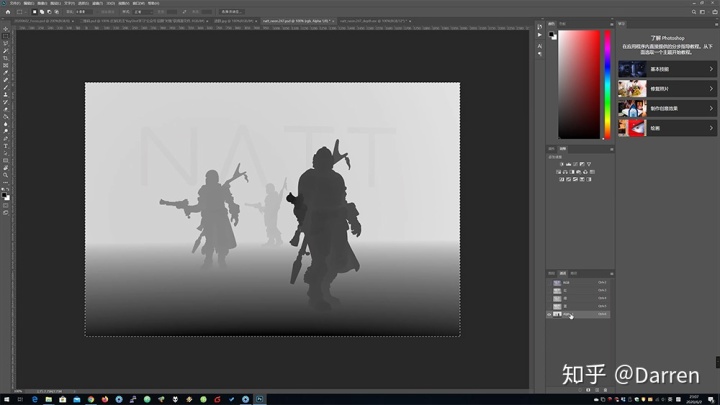Viewport: 720px width, 405px height.
Task: Switch to the 路径 (Paths) panel tab
Action: click(x=574, y=274)
